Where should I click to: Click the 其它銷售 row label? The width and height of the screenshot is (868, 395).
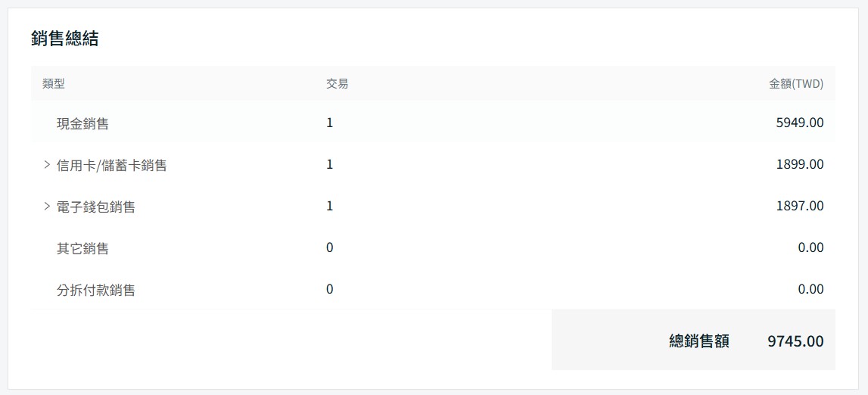(82, 248)
